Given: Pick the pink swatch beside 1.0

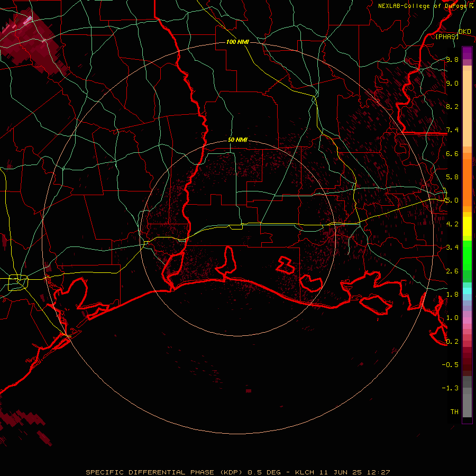Looking at the screenshot, I should 467,321.
